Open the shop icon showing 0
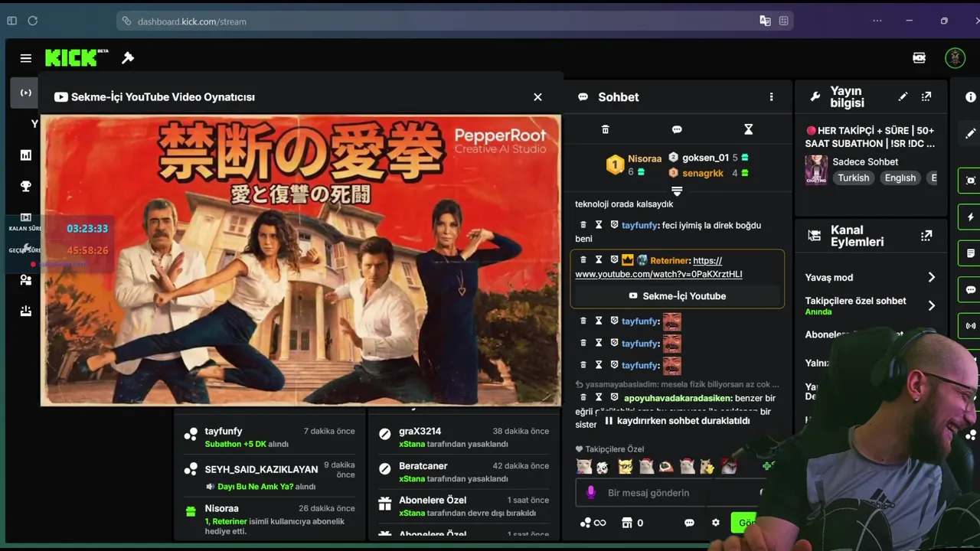 pyautogui.click(x=632, y=523)
